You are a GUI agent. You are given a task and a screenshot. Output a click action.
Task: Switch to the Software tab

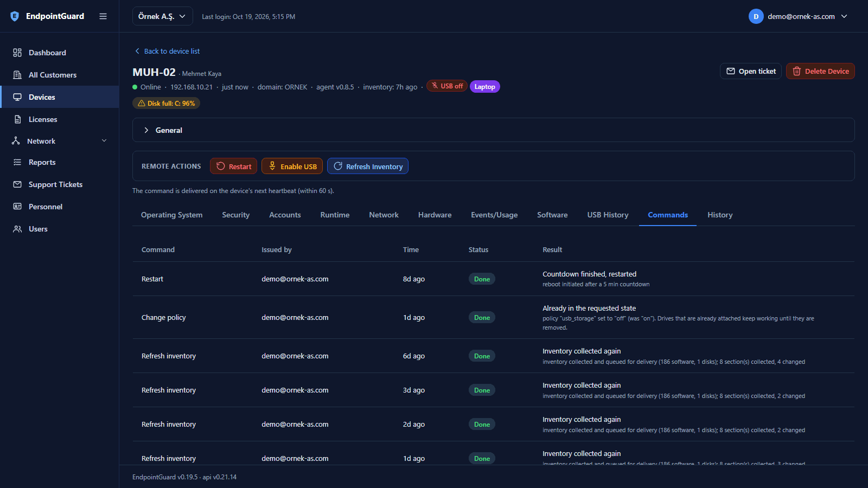point(553,215)
